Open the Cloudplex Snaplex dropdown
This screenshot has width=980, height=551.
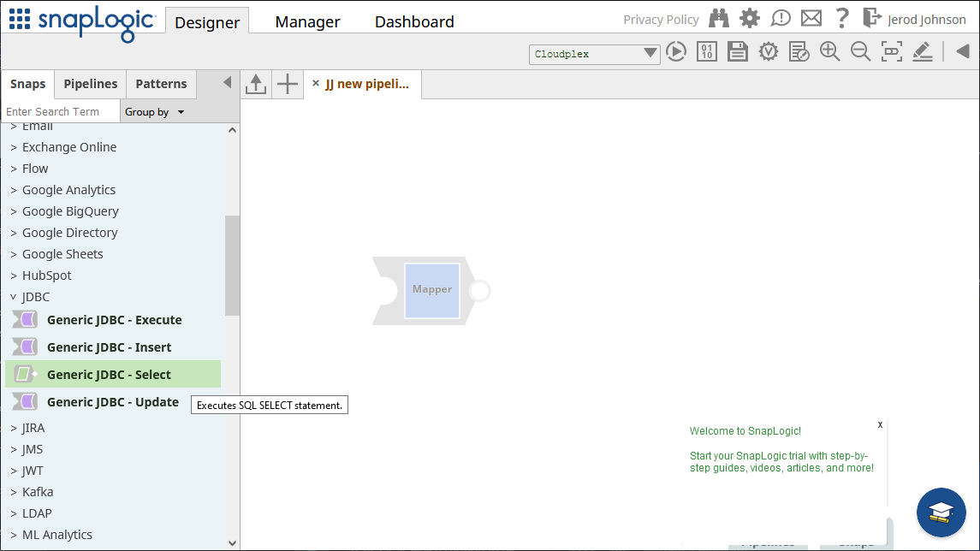click(x=594, y=54)
